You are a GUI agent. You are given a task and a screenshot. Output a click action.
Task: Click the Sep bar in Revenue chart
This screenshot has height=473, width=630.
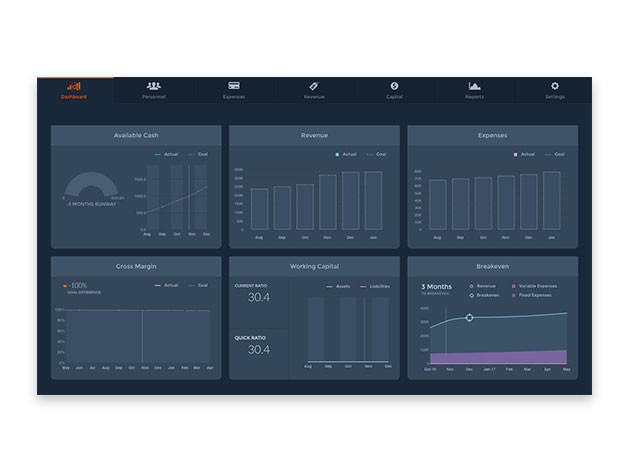282,208
